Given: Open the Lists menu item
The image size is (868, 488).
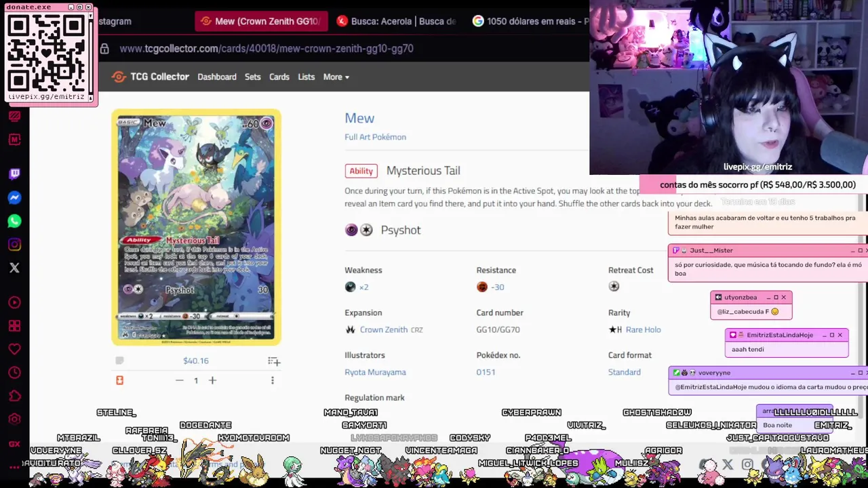Looking at the screenshot, I should (x=307, y=77).
